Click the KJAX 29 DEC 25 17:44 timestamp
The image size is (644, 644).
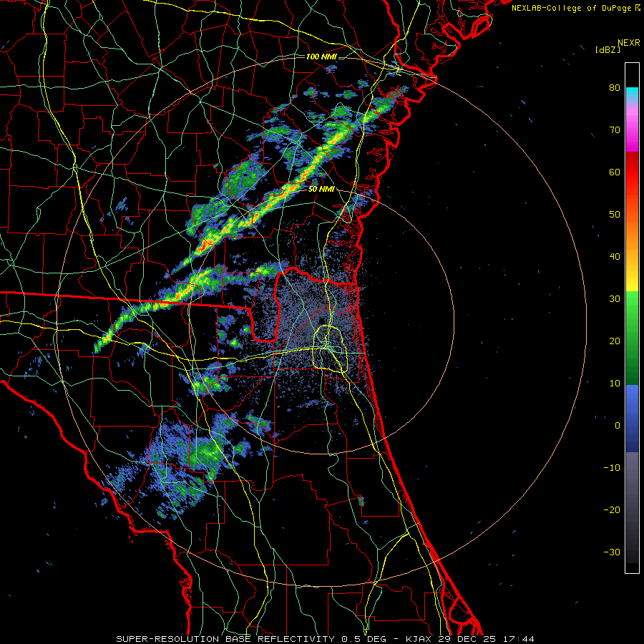[x=470, y=639]
